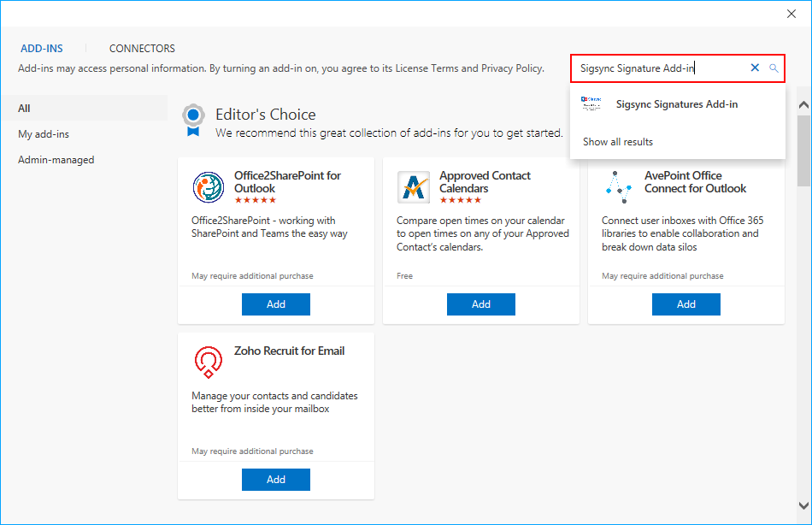Add the Office2SharePoint for Outlook add-in
Viewport: 812px width, 525px height.
click(275, 304)
